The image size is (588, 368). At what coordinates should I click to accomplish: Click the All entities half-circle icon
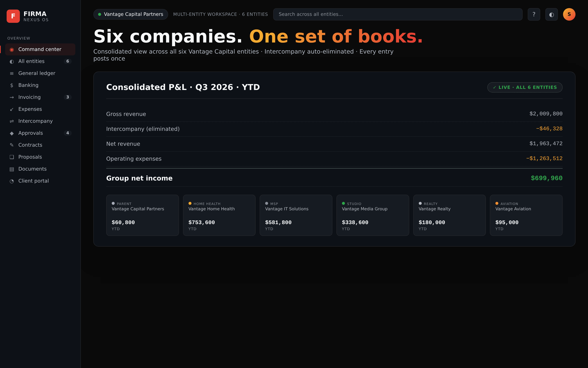(12, 62)
